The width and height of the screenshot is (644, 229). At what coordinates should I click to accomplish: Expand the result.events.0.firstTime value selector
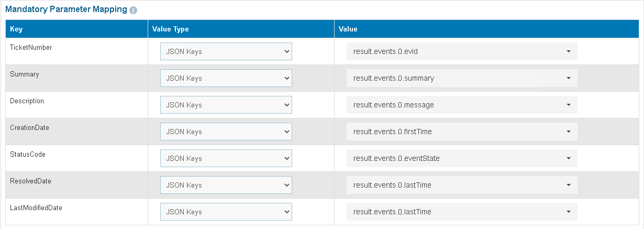click(x=462, y=132)
